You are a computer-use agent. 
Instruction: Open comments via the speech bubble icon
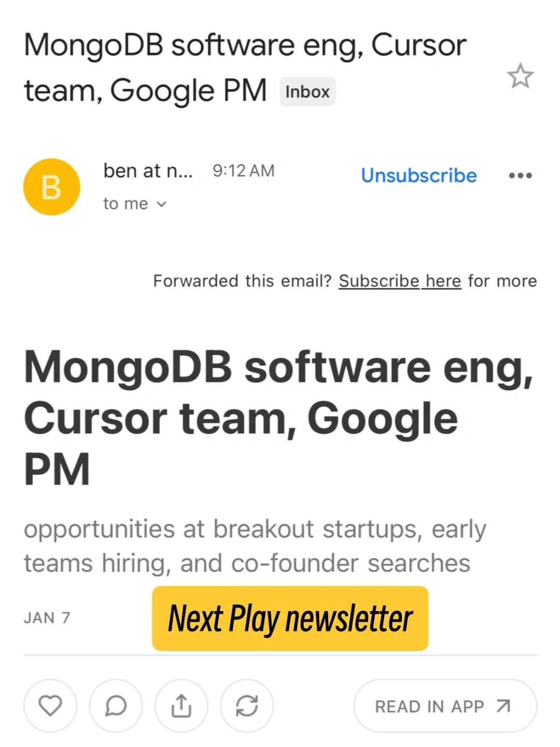[x=116, y=706]
